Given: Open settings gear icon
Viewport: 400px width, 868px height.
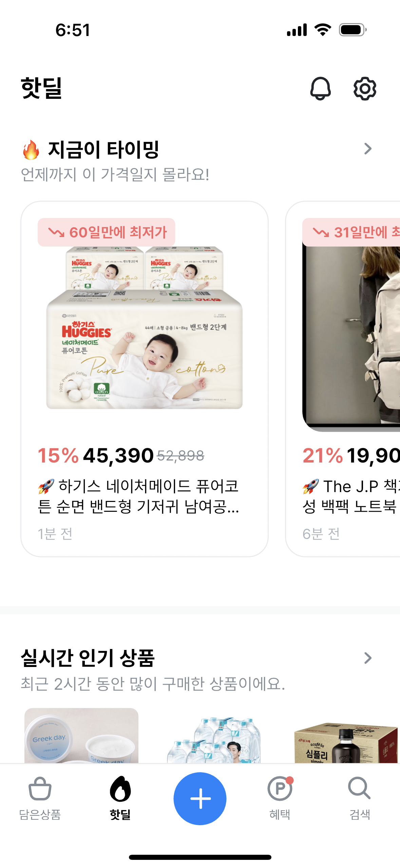Looking at the screenshot, I should 365,89.
